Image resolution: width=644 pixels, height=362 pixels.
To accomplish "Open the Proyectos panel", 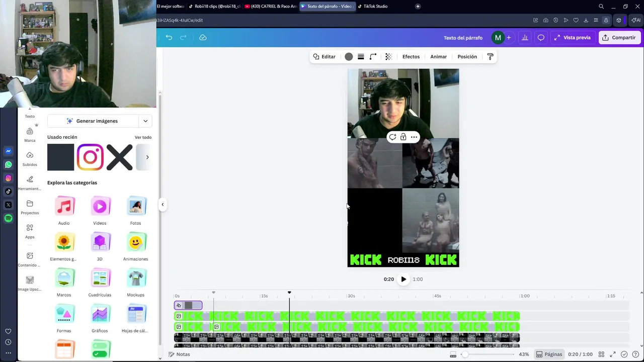I will pyautogui.click(x=30, y=207).
